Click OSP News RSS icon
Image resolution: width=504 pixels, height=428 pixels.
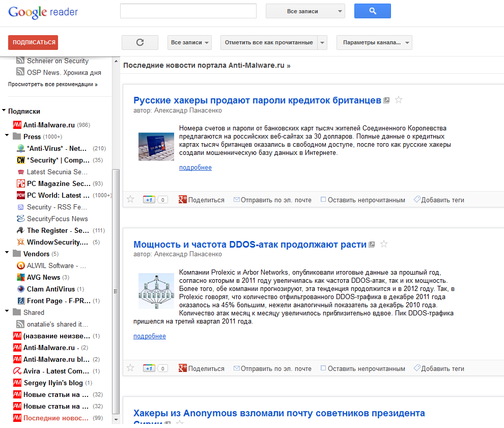tap(20, 71)
